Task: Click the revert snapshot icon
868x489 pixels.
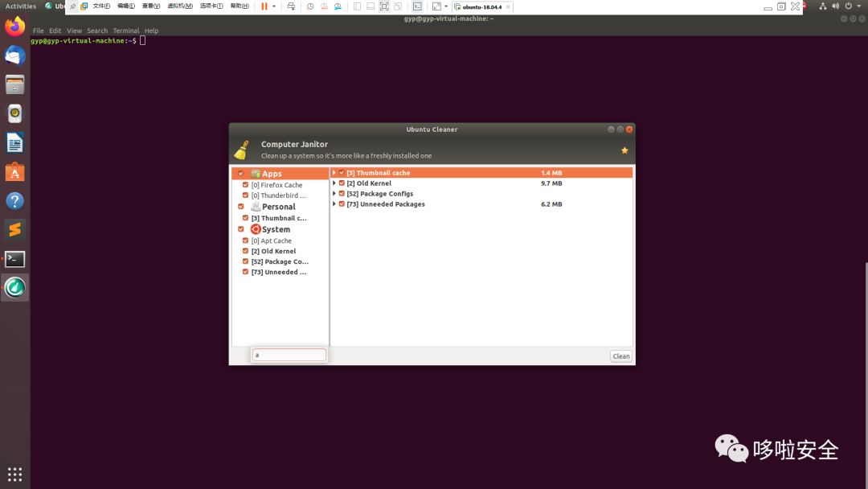Action: coord(324,6)
